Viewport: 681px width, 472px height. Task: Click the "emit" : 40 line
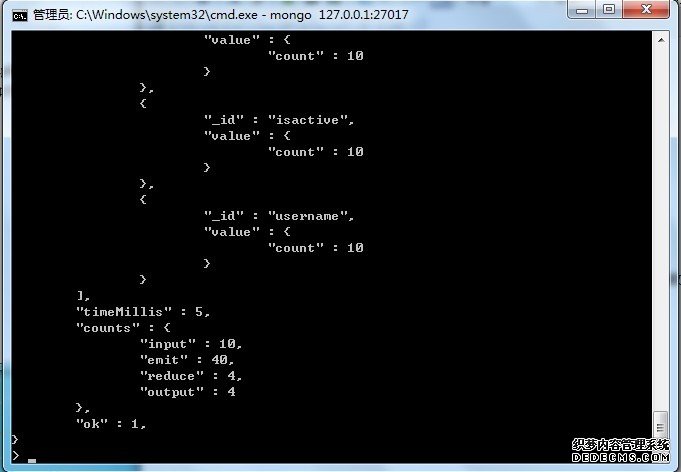pos(187,360)
